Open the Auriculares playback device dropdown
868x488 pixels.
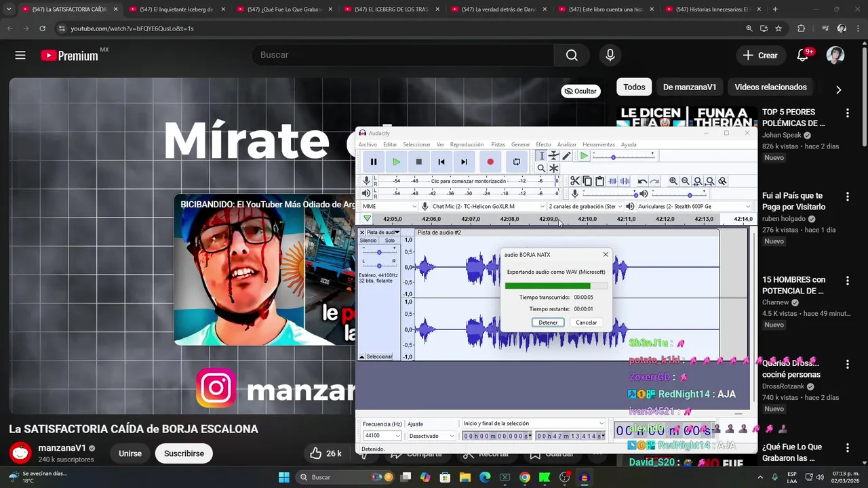[x=694, y=206]
